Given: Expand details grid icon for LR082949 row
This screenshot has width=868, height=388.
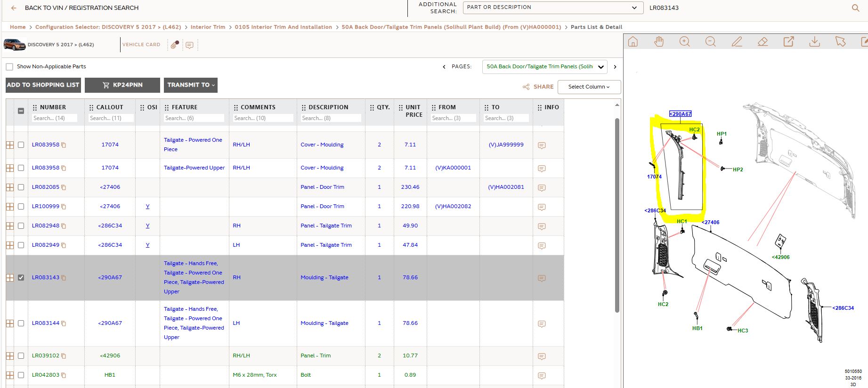Looking at the screenshot, I should click(10, 245).
